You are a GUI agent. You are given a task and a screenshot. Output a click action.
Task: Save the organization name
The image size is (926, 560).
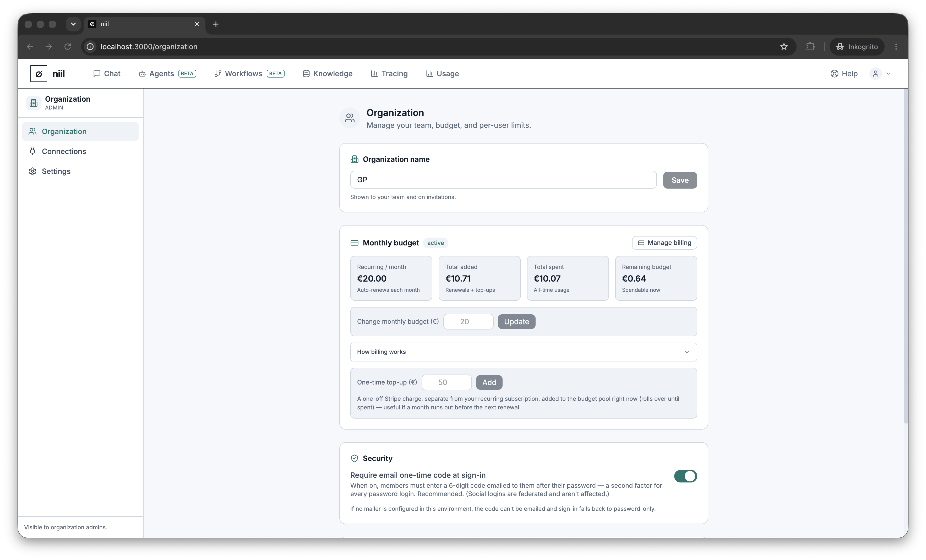(680, 180)
